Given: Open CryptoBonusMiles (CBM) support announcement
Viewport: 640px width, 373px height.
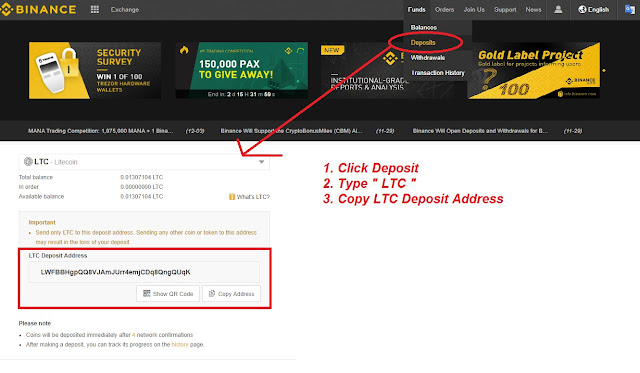Looking at the screenshot, I should pos(291,131).
